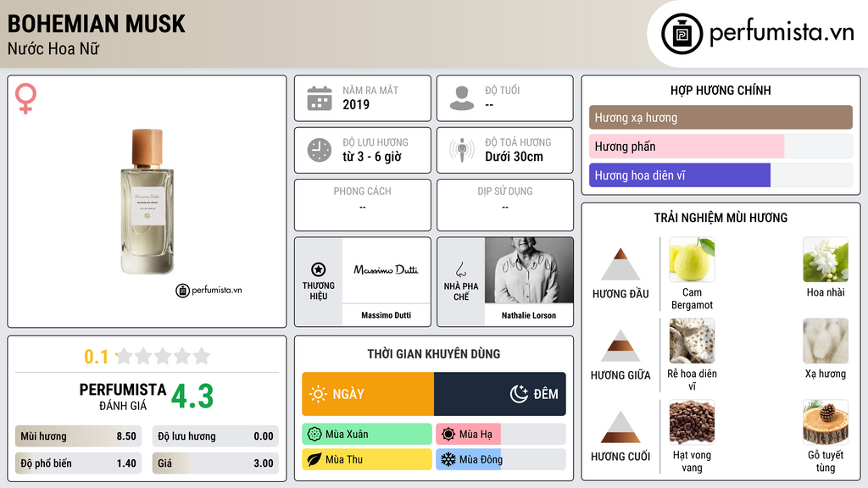
Task: Click the perfumista.vn bottle logo icon
Action: pos(682,34)
